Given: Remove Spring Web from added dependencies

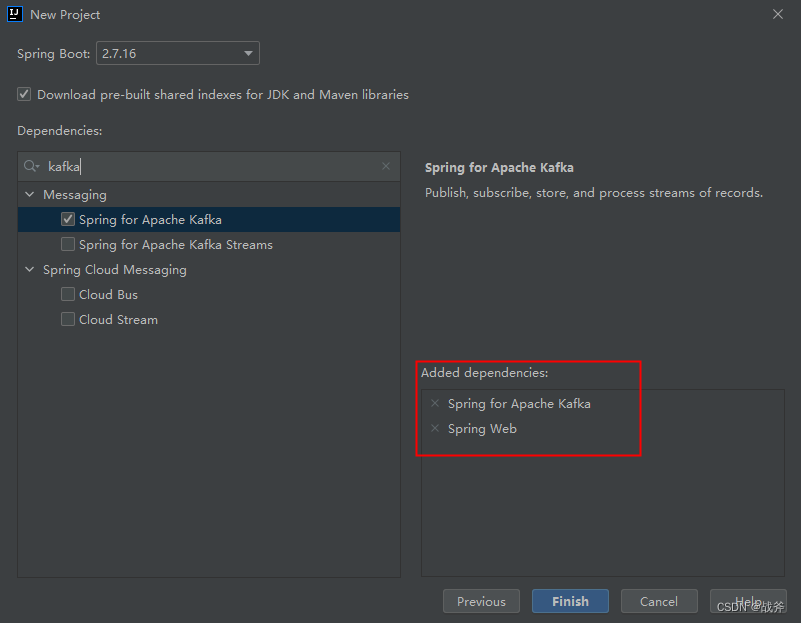Looking at the screenshot, I should coord(435,428).
